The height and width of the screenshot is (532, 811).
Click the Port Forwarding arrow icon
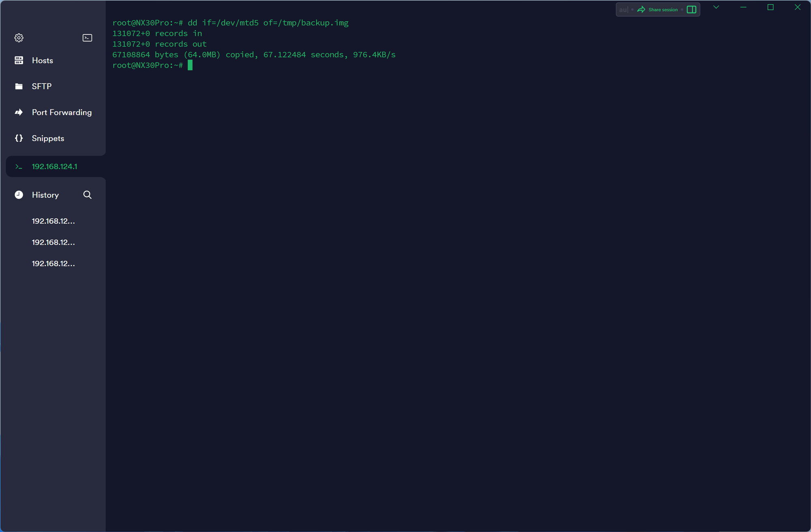coord(19,112)
